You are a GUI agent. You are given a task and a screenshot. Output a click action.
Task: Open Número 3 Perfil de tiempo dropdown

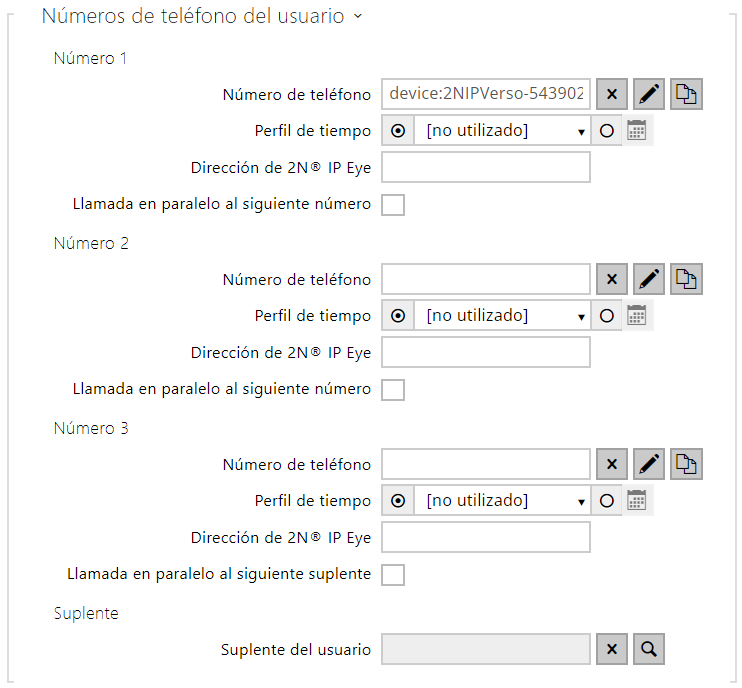pos(502,501)
